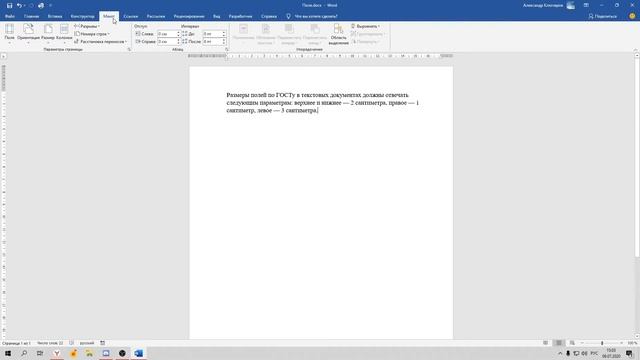Switch to the Вид tab

pos(216,16)
